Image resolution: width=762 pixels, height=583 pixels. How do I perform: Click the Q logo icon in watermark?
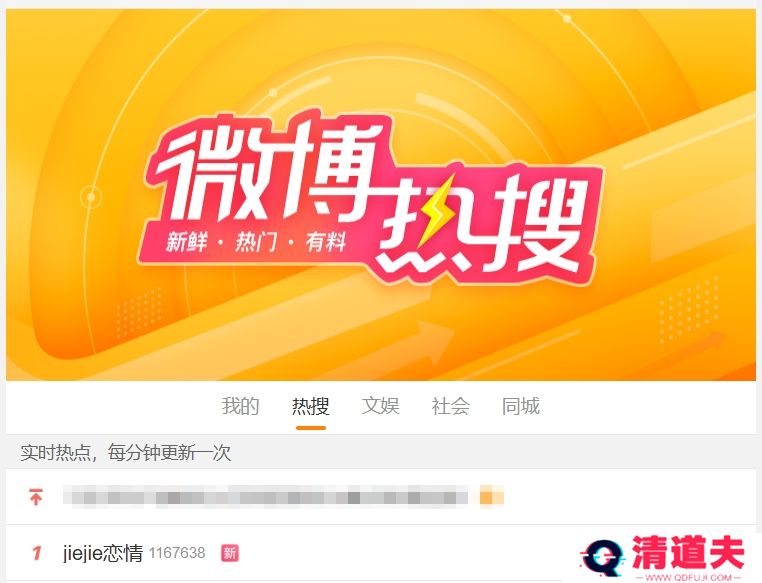pyautogui.click(x=602, y=558)
